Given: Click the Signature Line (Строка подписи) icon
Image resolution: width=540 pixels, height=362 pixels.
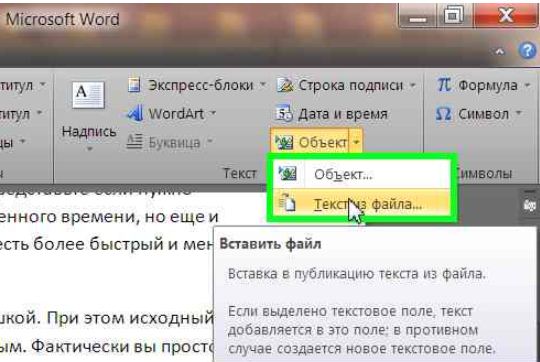Looking at the screenshot, I should [x=285, y=85].
